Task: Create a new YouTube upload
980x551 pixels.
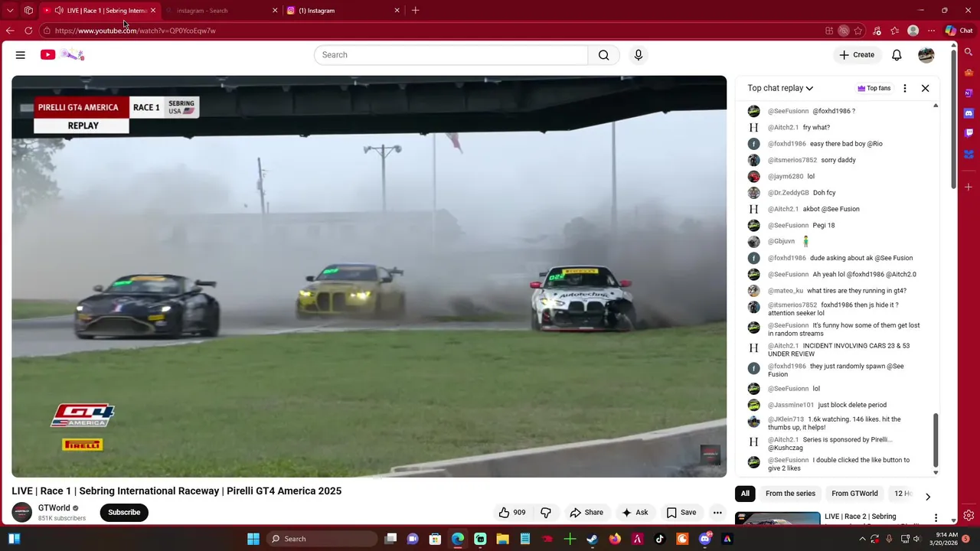Action: (856, 55)
